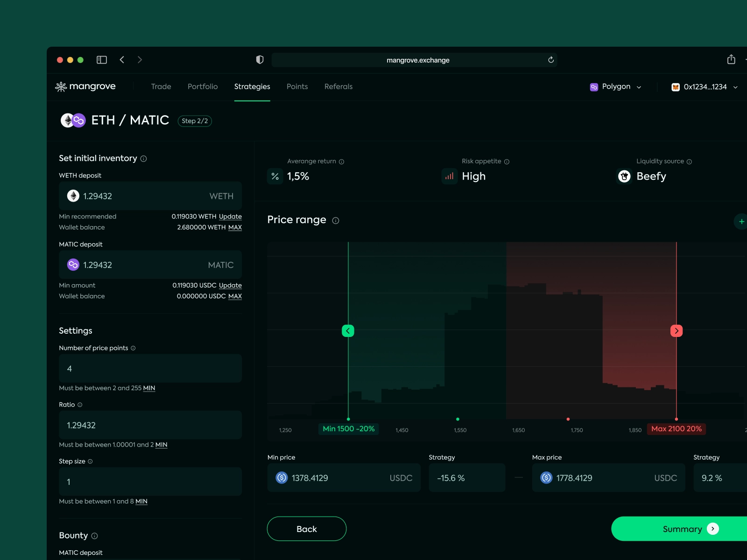The width and height of the screenshot is (747, 560).
Task: Click the percent icon by average return
Action: [275, 176]
